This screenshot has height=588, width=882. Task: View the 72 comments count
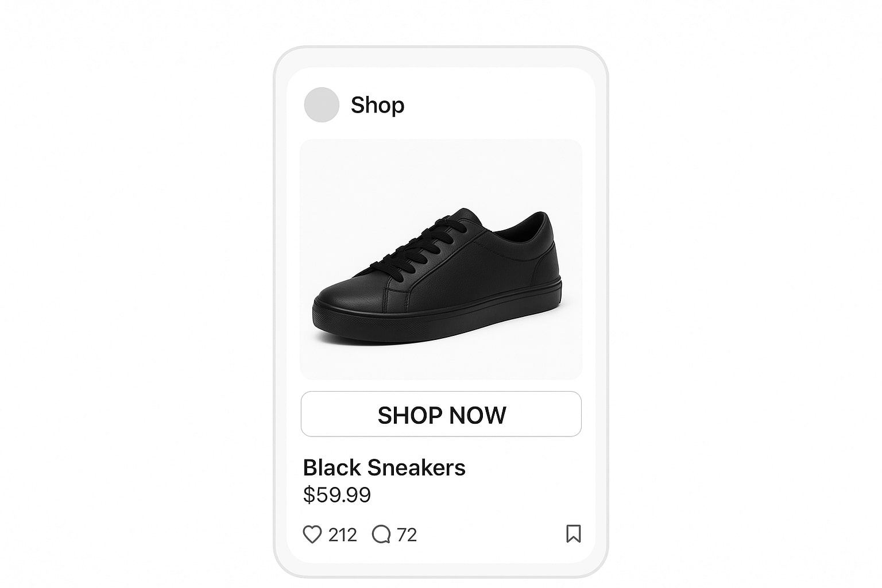[407, 535]
